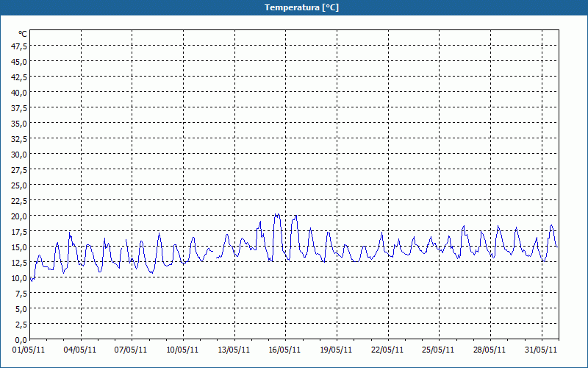The height and width of the screenshot is (368, 588).
Task: Select the 7,5 y-axis label
Action: tap(21, 294)
